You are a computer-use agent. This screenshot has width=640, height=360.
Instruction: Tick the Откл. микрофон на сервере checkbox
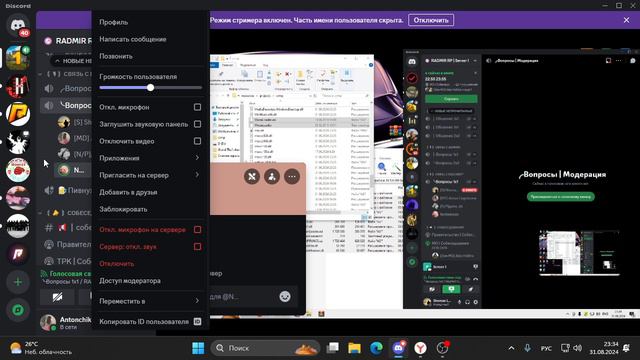tap(197, 230)
